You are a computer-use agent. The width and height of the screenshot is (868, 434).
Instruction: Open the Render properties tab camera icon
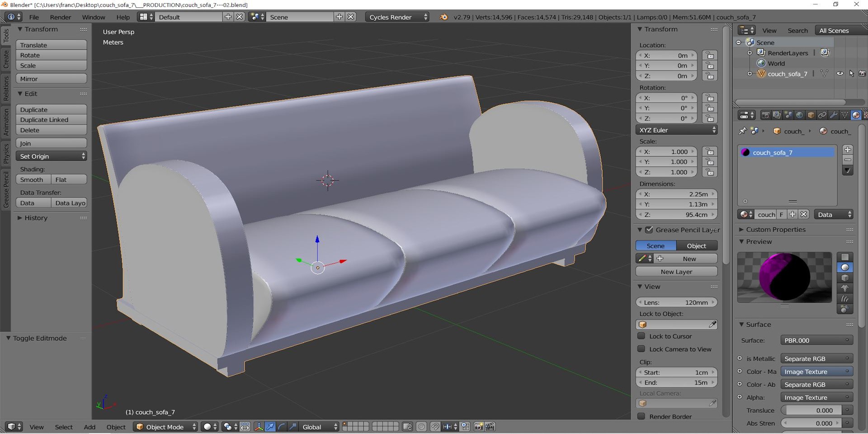765,115
